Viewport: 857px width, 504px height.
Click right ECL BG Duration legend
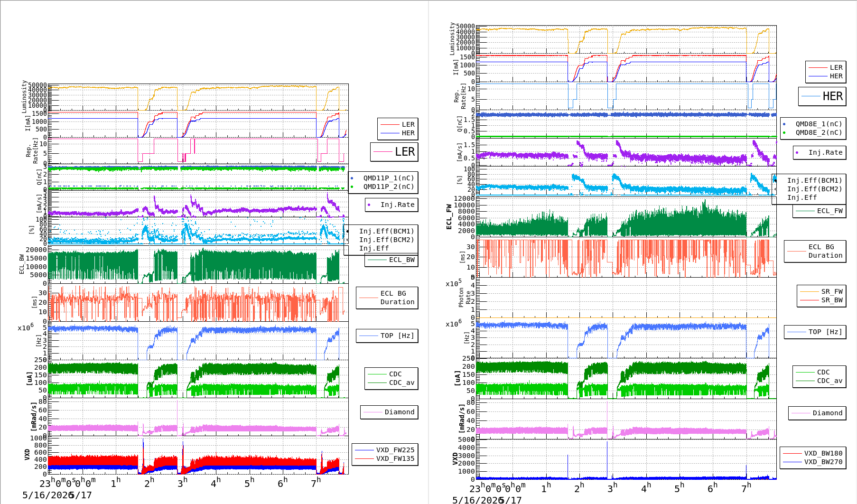coord(815,251)
